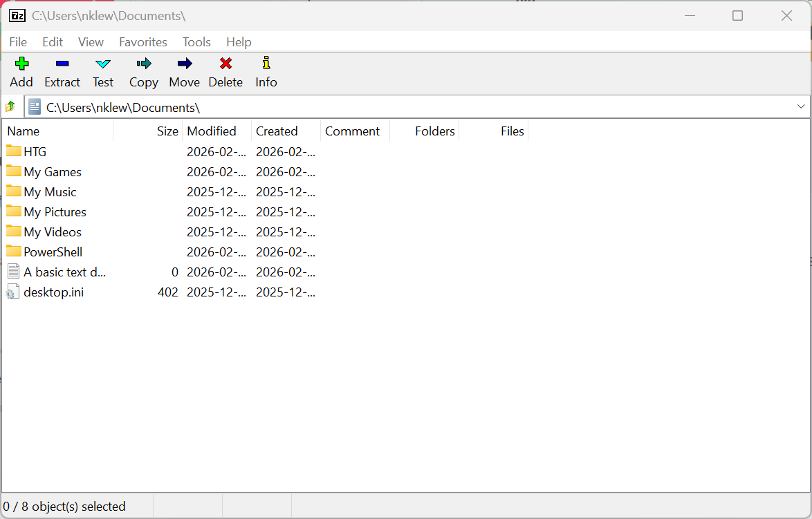Select the HTG folder name
This screenshot has width=812, height=519.
point(35,151)
